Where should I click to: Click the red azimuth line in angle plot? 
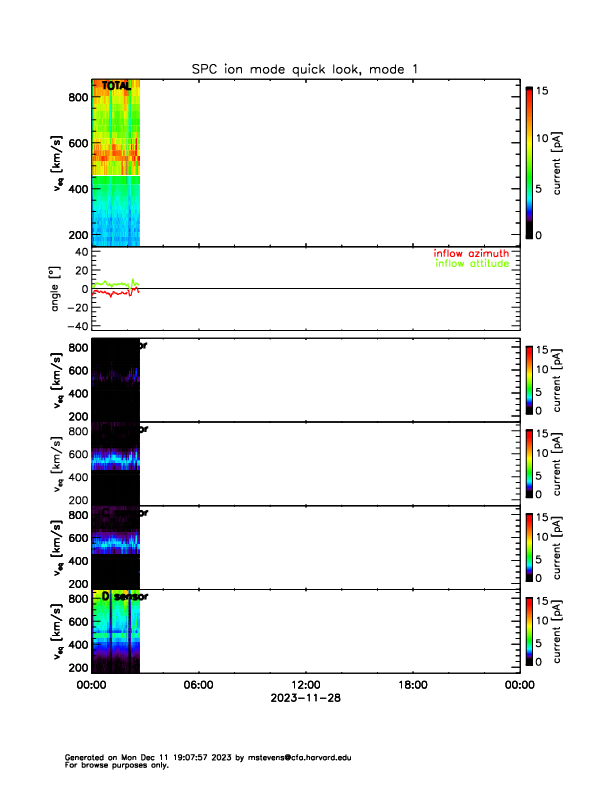coord(110,293)
